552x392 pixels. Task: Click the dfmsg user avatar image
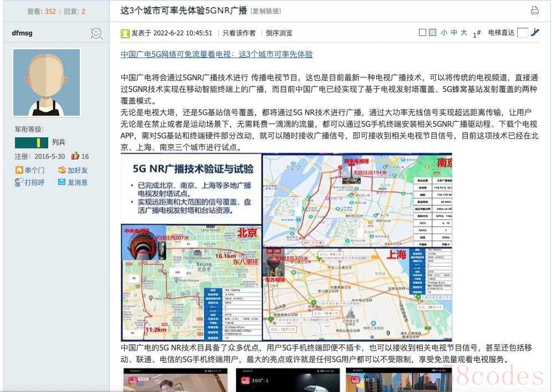pos(47,82)
